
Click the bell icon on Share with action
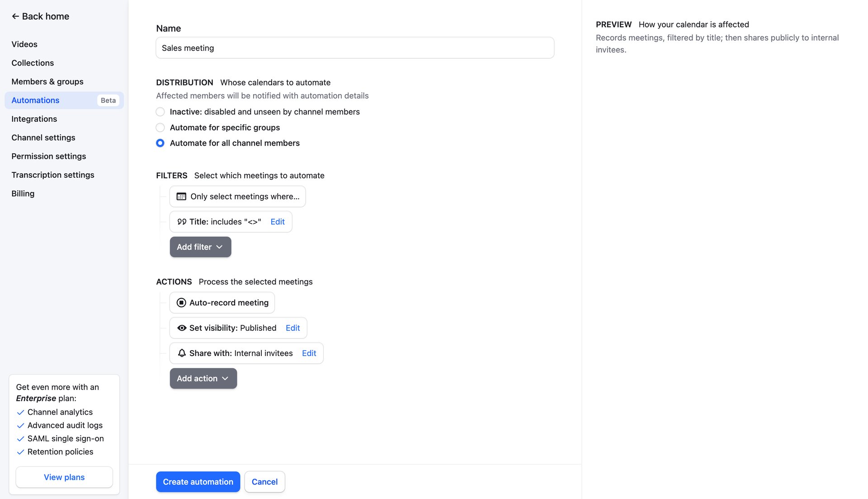[x=182, y=353]
